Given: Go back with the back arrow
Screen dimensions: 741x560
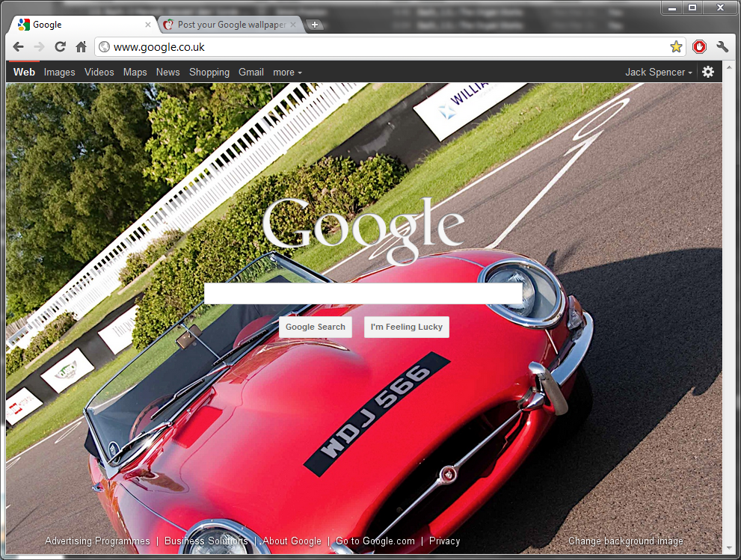Looking at the screenshot, I should click(x=18, y=47).
